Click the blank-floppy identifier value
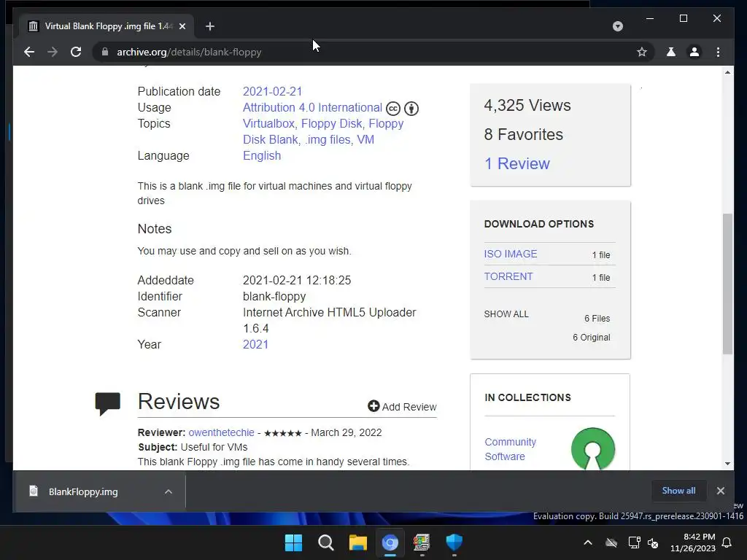 [274, 296]
